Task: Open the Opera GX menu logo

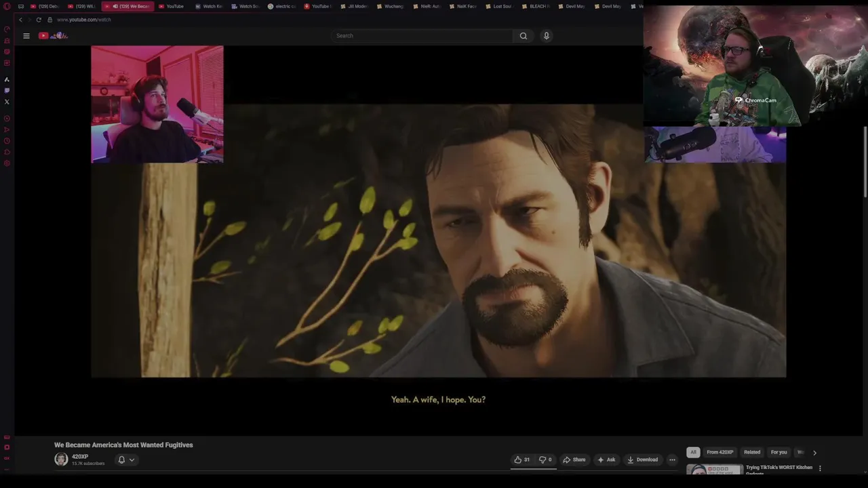Action: coord(7,6)
